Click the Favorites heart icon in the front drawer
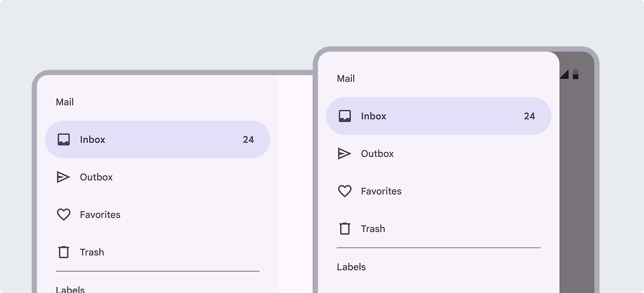This screenshot has height=293, width=644. (x=345, y=191)
